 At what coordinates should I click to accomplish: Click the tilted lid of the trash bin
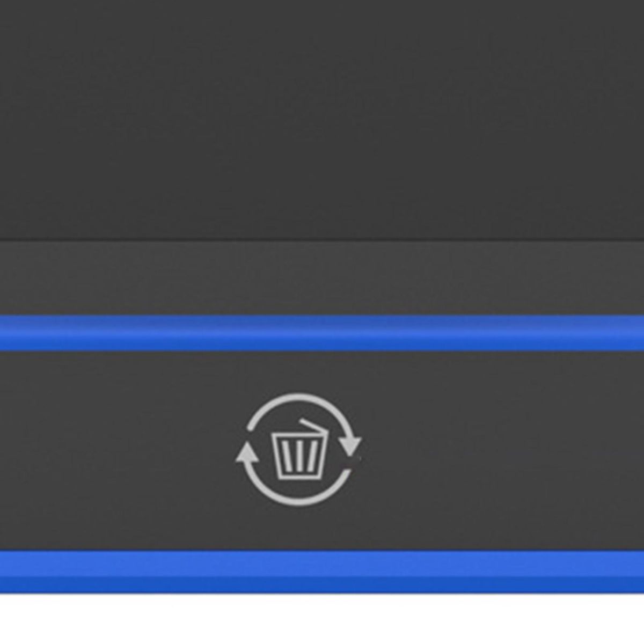312,427
